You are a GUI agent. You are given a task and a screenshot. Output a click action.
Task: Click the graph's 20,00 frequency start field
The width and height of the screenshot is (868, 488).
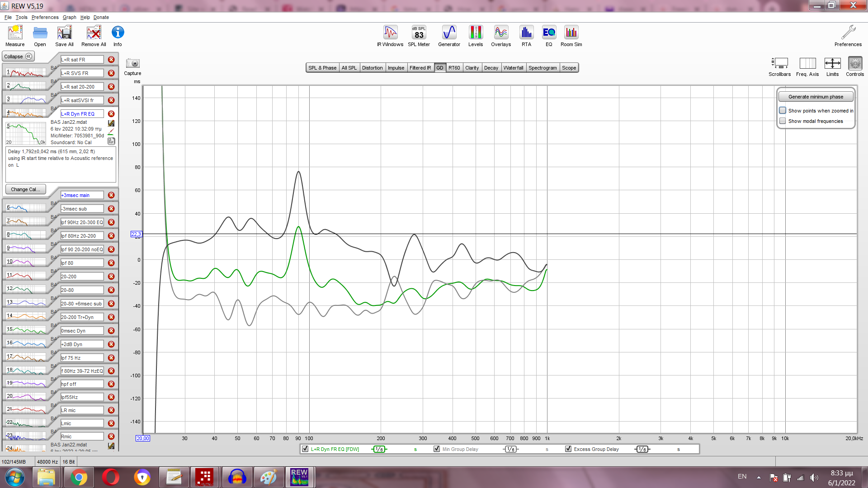143,438
